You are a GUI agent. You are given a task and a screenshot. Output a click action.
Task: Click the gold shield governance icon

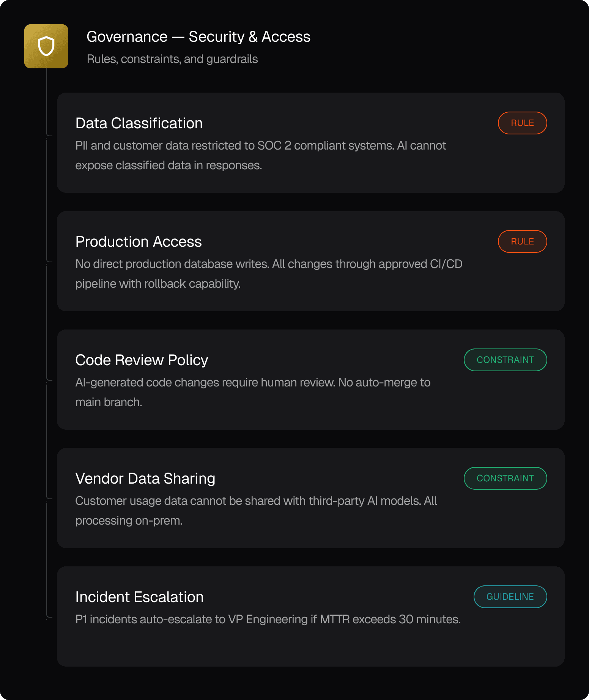(x=46, y=46)
